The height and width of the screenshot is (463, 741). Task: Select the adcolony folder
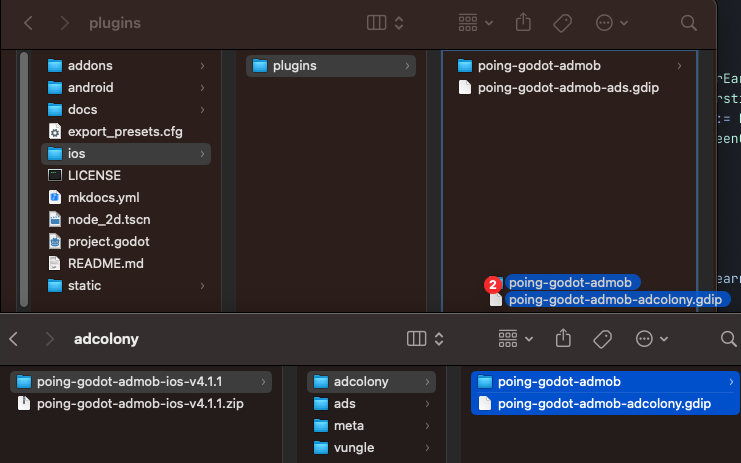pyautogui.click(x=371, y=382)
